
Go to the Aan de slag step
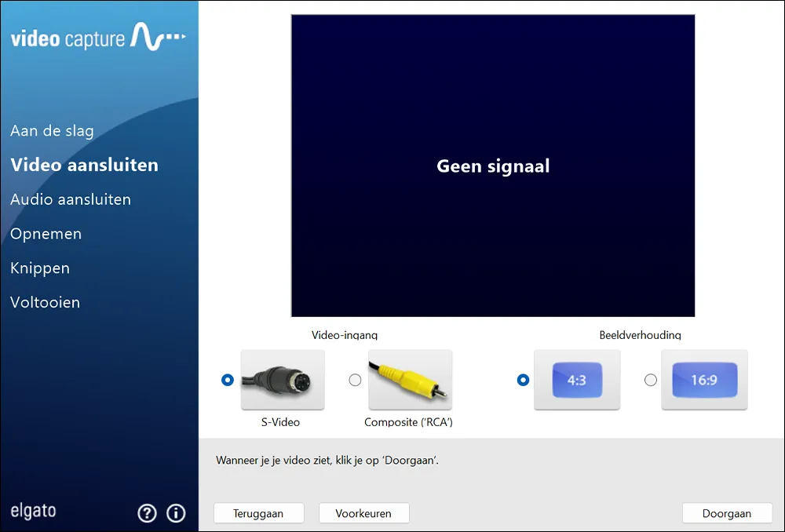pos(52,131)
